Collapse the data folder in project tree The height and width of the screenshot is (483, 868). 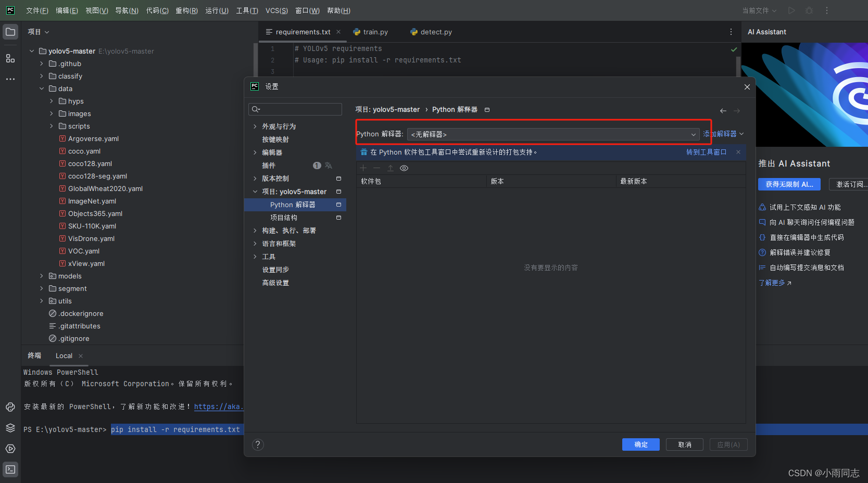pyautogui.click(x=42, y=88)
